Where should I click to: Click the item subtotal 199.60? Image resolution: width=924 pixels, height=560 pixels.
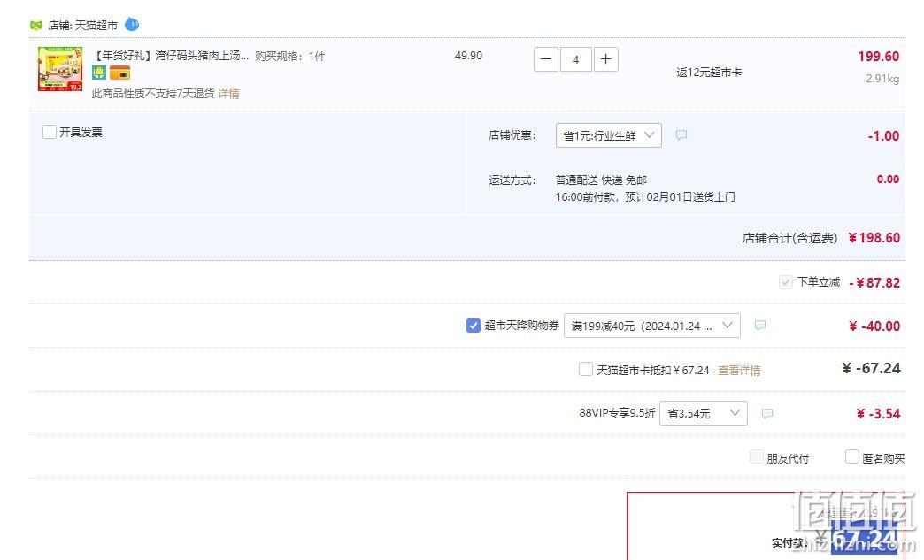[x=879, y=57]
